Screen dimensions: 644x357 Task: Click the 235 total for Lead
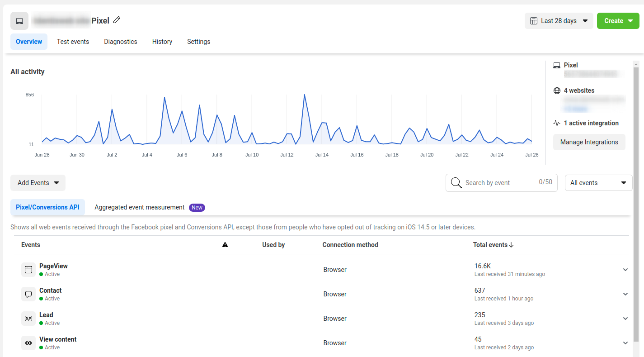[480, 315]
